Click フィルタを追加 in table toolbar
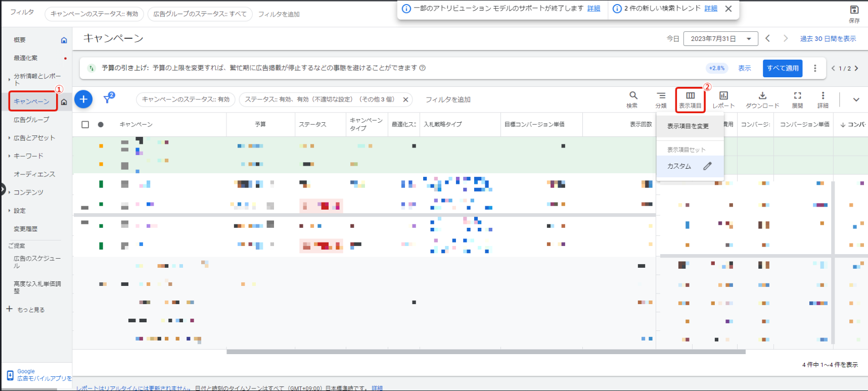 tap(448, 100)
